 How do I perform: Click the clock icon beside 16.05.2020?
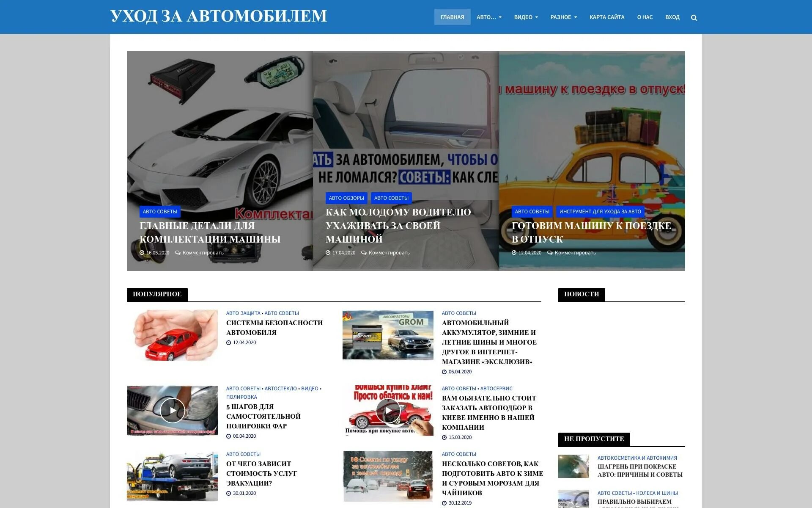click(142, 253)
